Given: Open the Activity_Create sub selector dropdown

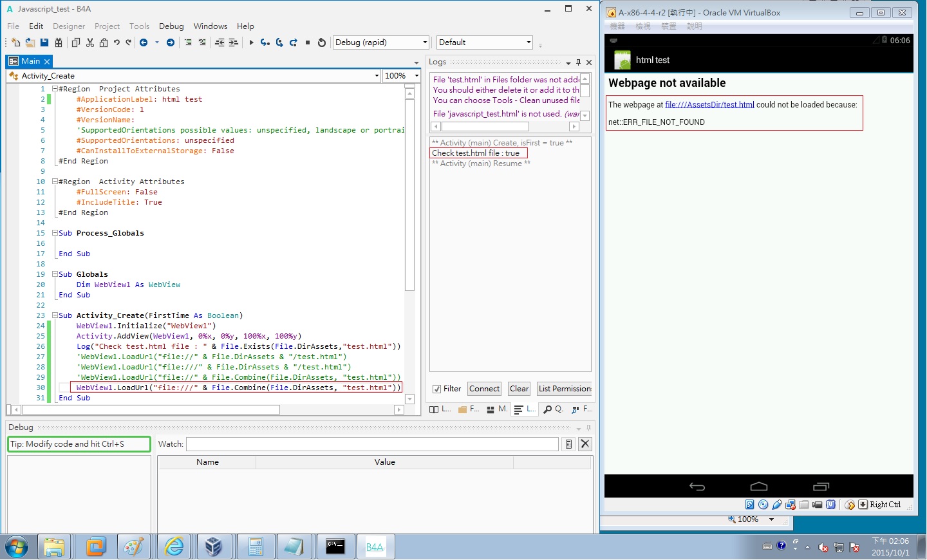Looking at the screenshot, I should tap(377, 76).
